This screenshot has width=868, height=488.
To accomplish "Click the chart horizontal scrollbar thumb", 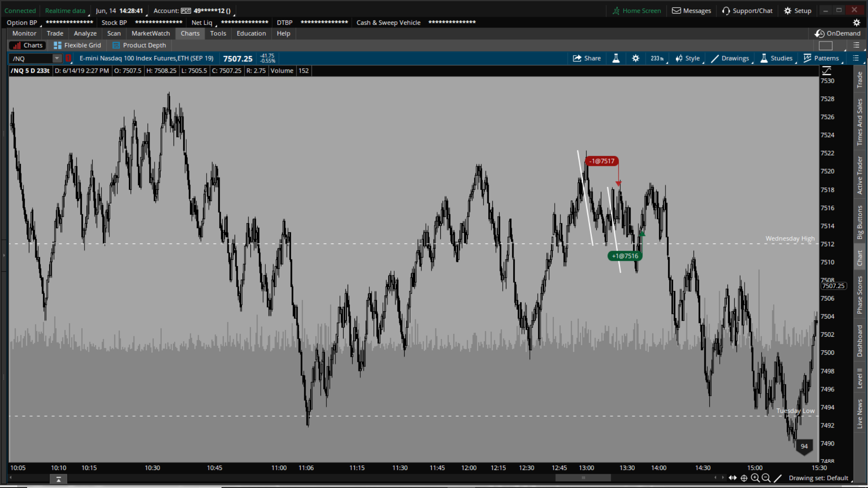I will click(x=583, y=478).
